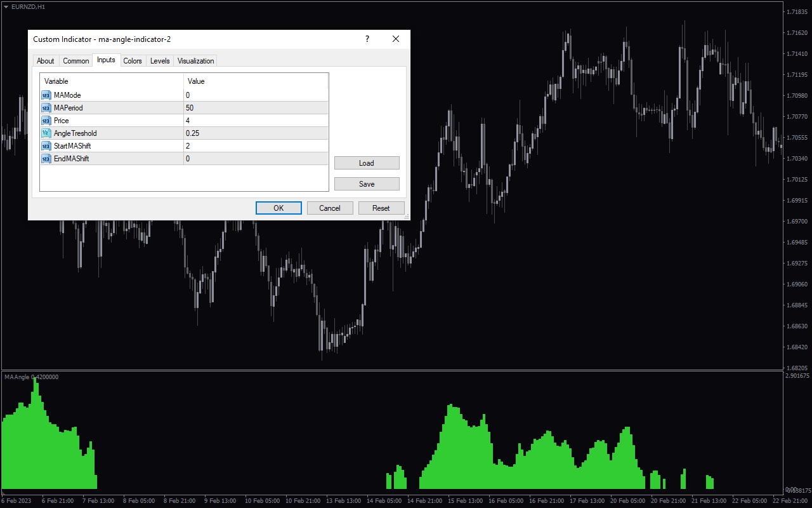The width and height of the screenshot is (812, 508).
Task: Click the dialog help question mark
Action: pyautogui.click(x=367, y=39)
